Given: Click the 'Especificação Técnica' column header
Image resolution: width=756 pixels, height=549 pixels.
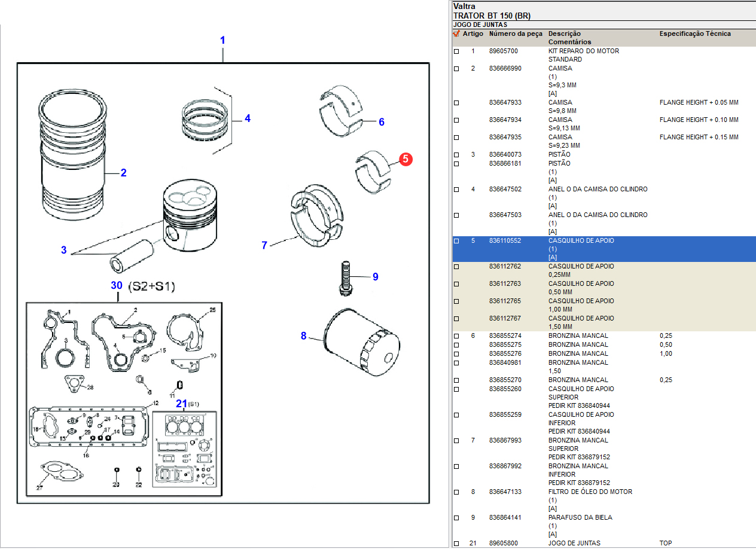Looking at the screenshot, I should tap(694, 34).
